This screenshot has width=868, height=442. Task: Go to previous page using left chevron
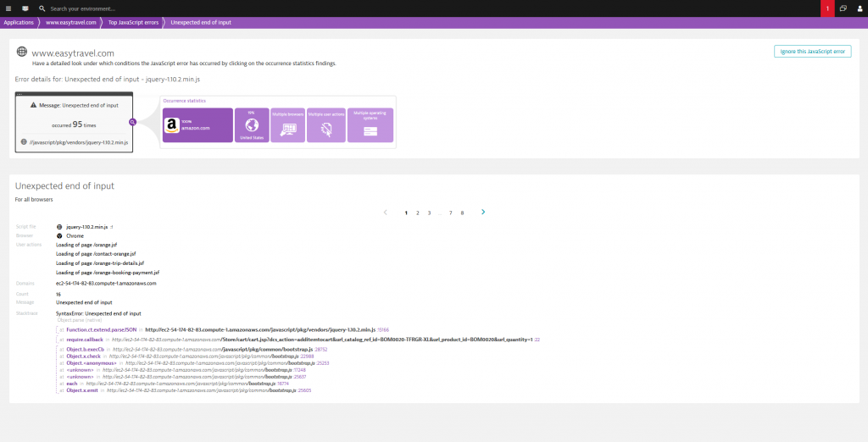coord(386,212)
